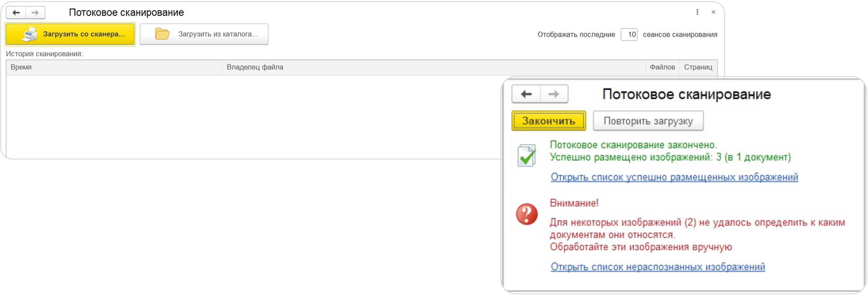Click the Внимание! warning text
868x295 pixels.
tap(574, 203)
